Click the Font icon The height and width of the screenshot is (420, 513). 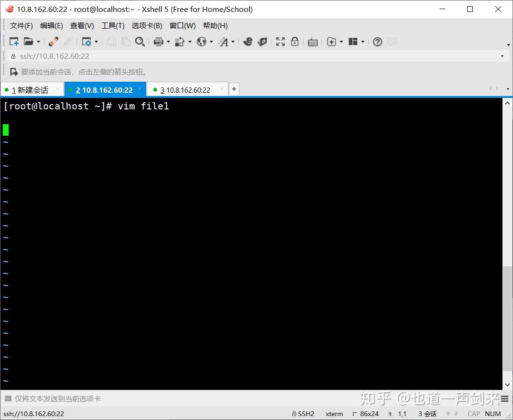pos(224,42)
